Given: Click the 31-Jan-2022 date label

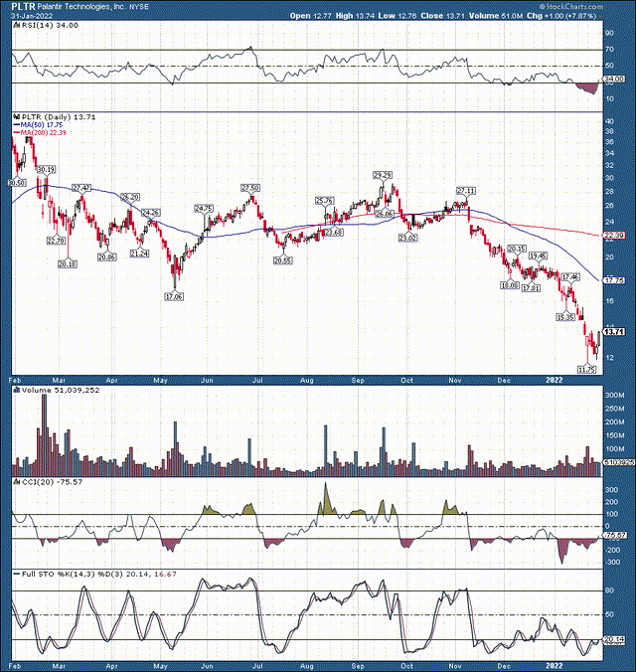Looking at the screenshot, I should click(32, 16).
